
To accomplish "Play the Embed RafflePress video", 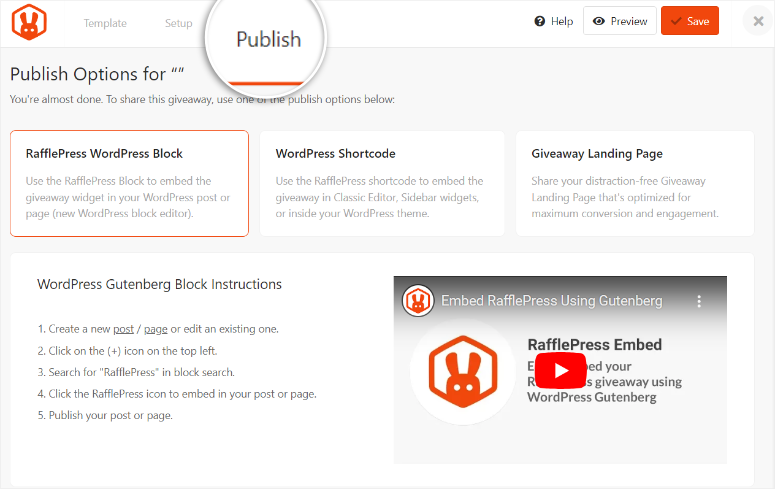I will click(x=560, y=370).
